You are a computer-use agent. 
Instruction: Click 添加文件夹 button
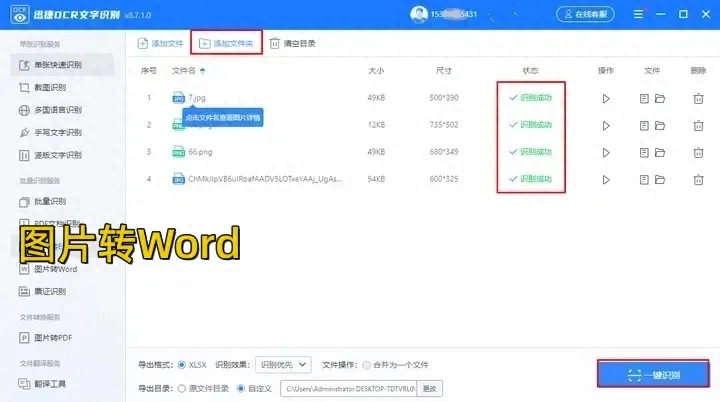(226, 44)
